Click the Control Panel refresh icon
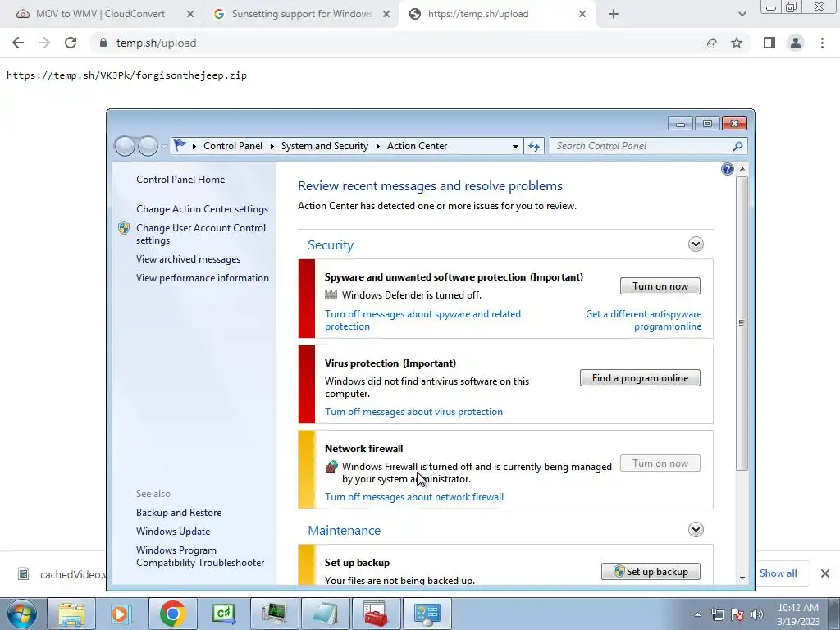This screenshot has width=840, height=630. pyautogui.click(x=534, y=146)
